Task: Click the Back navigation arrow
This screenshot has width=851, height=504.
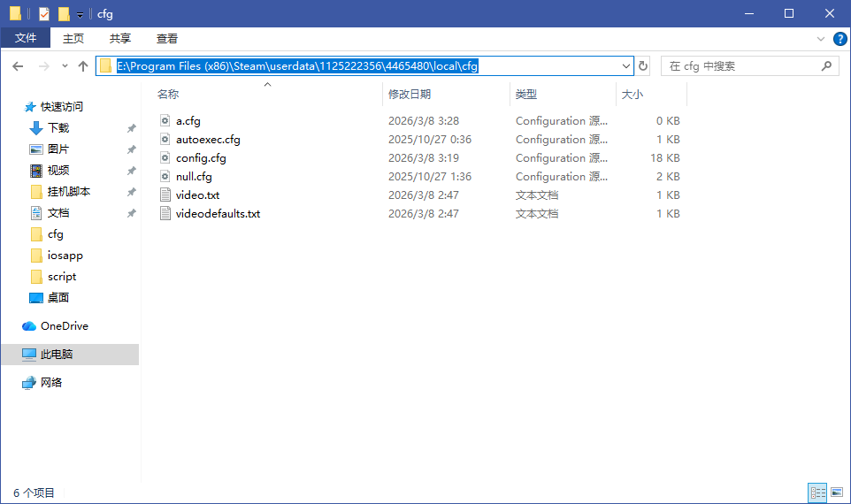Action: click(x=18, y=66)
